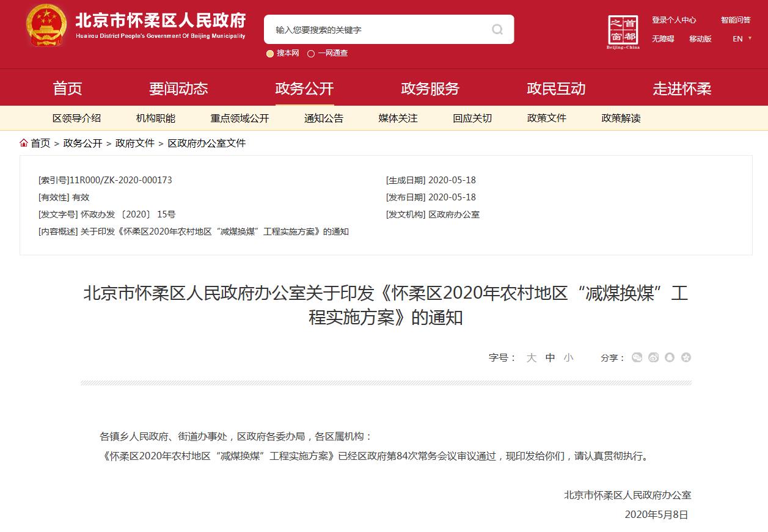Go to 重点领域公开 submenu
The height and width of the screenshot is (532, 768).
tap(240, 118)
